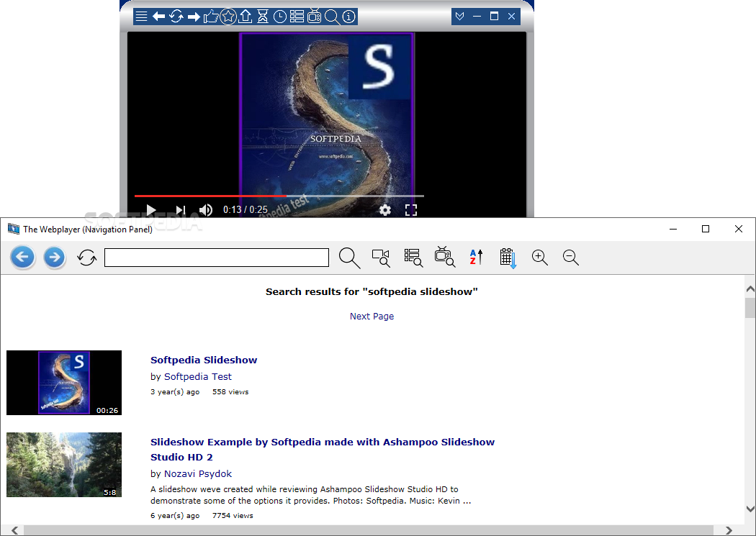Click the horizontal scrollbar left arrow

click(15, 530)
